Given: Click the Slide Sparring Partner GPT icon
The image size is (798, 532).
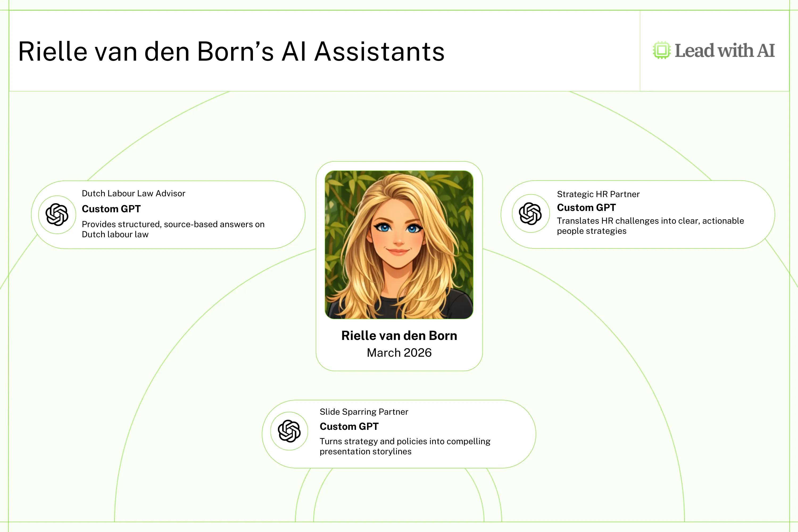Looking at the screenshot, I should pos(289,431).
